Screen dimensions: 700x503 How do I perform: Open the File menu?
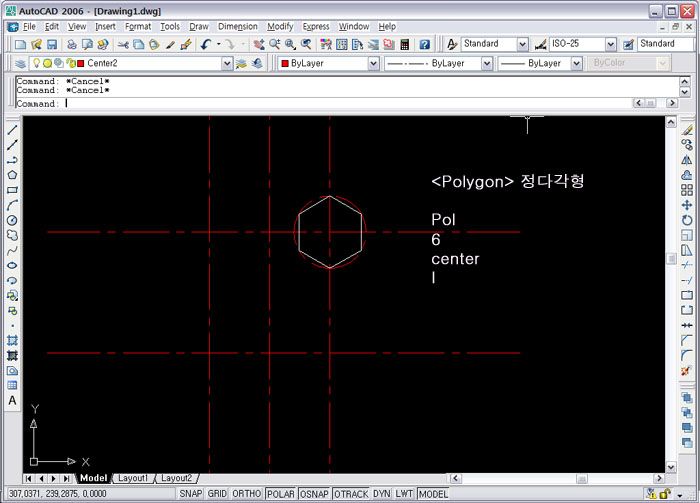click(29, 27)
